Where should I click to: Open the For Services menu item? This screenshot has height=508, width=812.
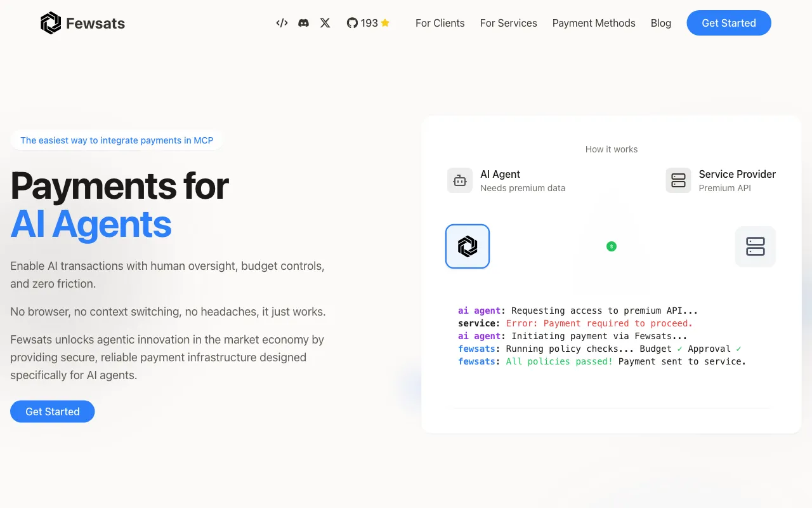point(509,23)
